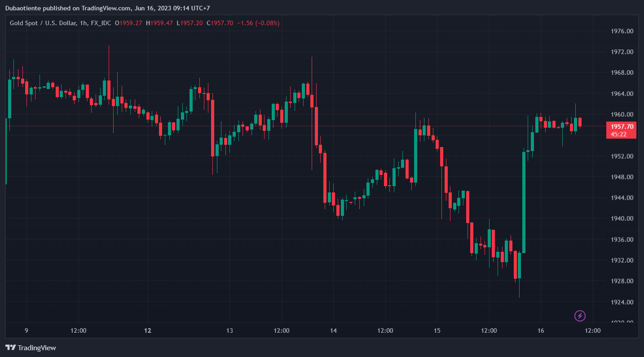Screen dimensions: 644x357
Task: Click the tallest green candle before date 16
Action: [524, 202]
